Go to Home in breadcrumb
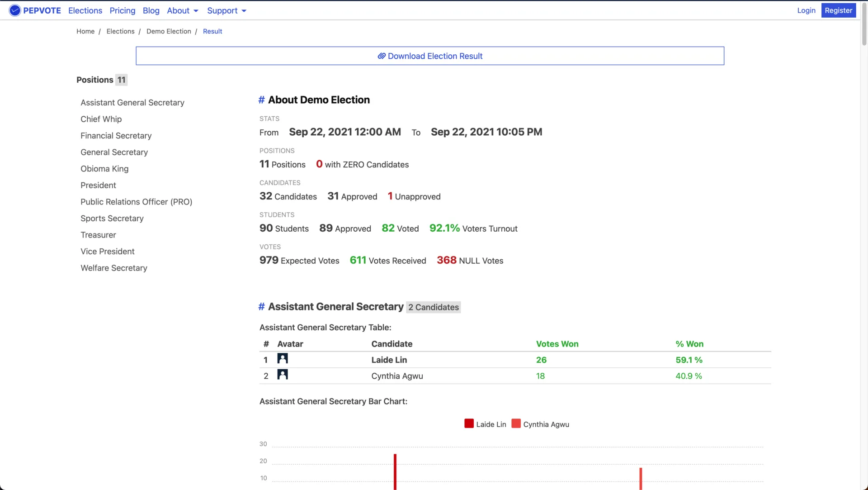The width and height of the screenshot is (868, 490). tap(85, 31)
